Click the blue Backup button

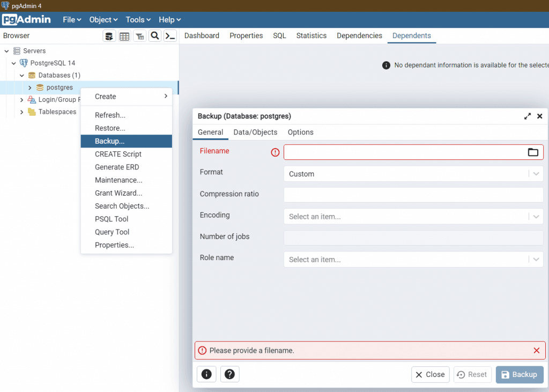pyautogui.click(x=520, y=374)
